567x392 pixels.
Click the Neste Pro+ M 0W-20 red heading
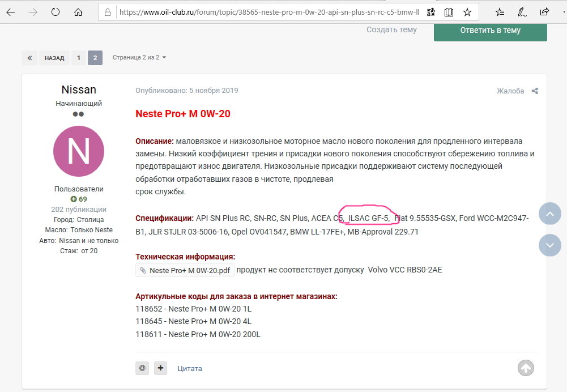[x=182, y=113]
